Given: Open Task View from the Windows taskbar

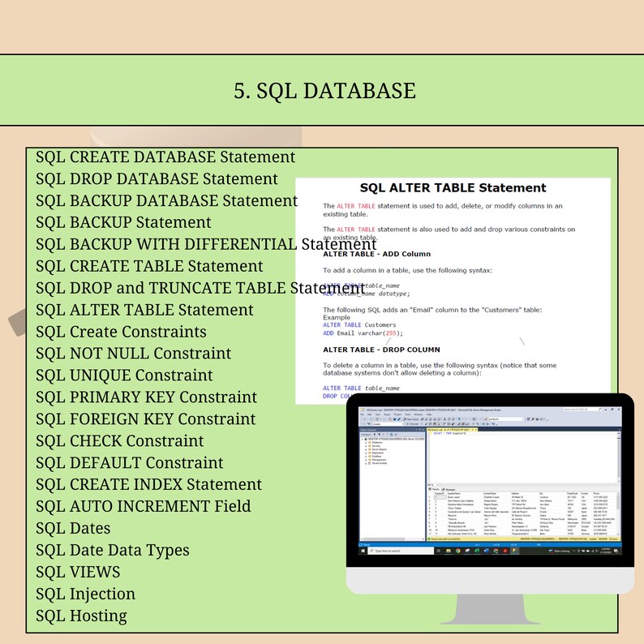Looking at the screenshot, I should 439,551.
